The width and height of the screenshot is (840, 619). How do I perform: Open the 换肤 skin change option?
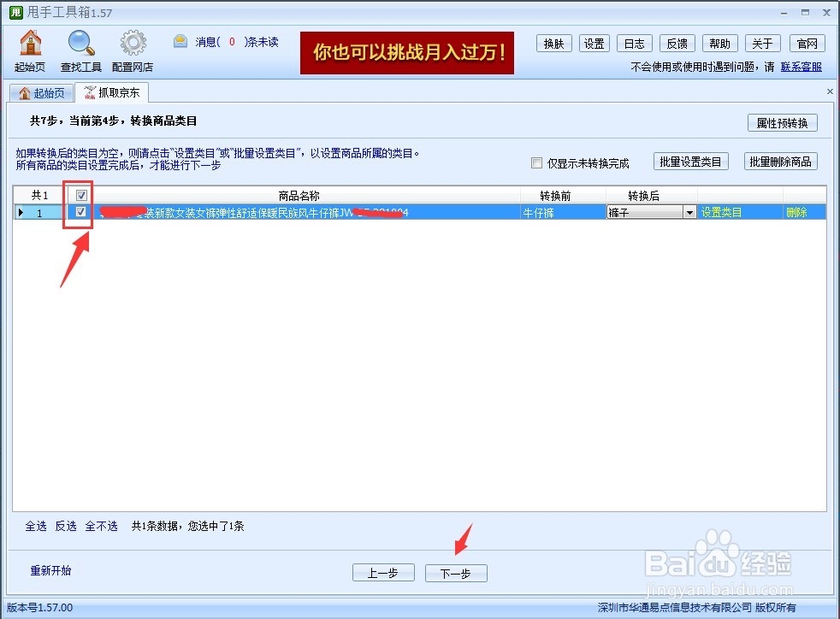pos(553,43)
